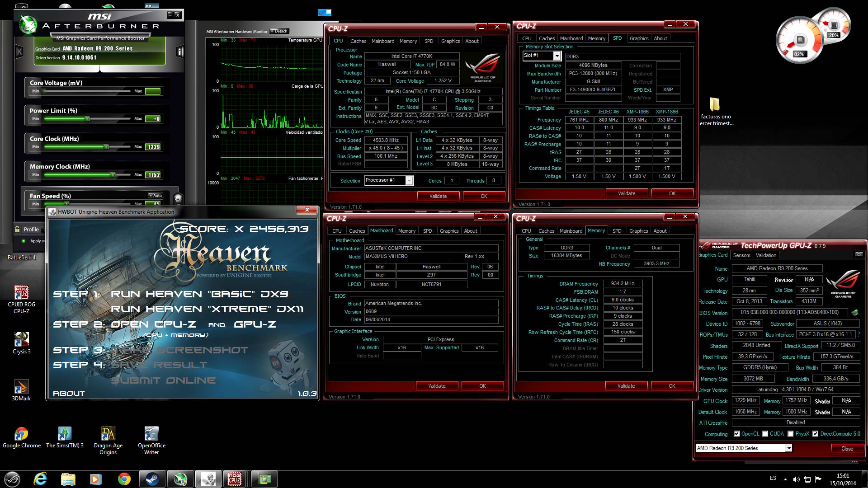868x488 pixels.
Task: Click the taskbar clock showing 15:01
Action: pyautogui.click(x=843, y=479)
